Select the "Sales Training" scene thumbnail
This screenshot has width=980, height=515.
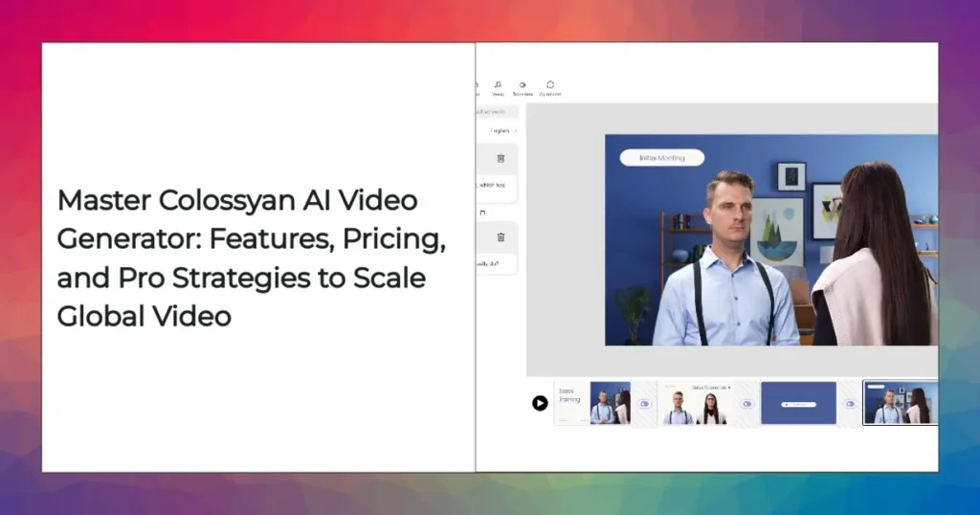[x=592, y=403]
